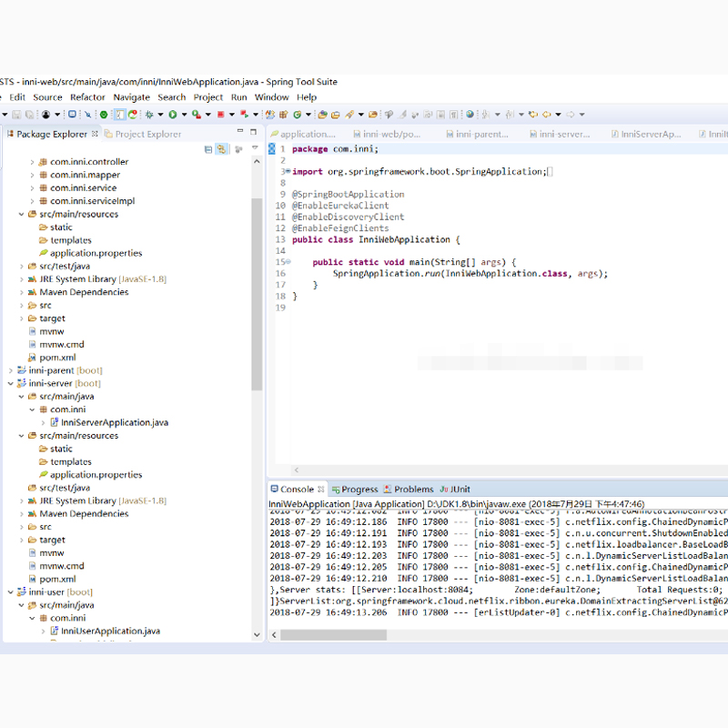Expand the first Maven Dependencies node
This screenshot has width=728, height=728.
click(x=21, y=292)
